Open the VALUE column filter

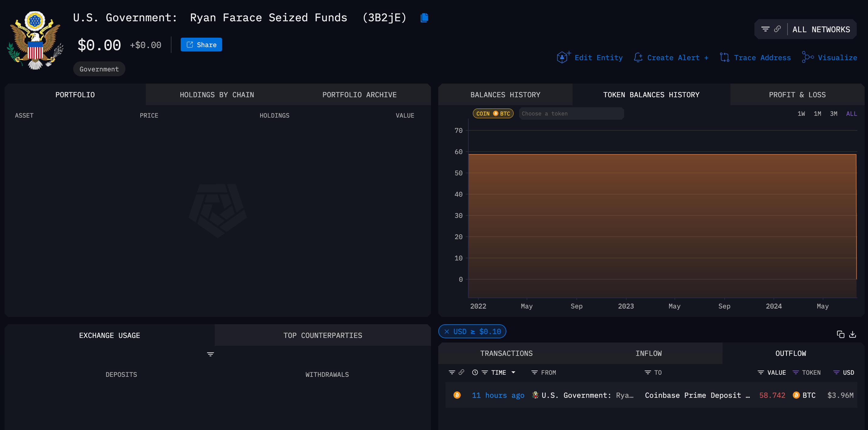[760, 372]
